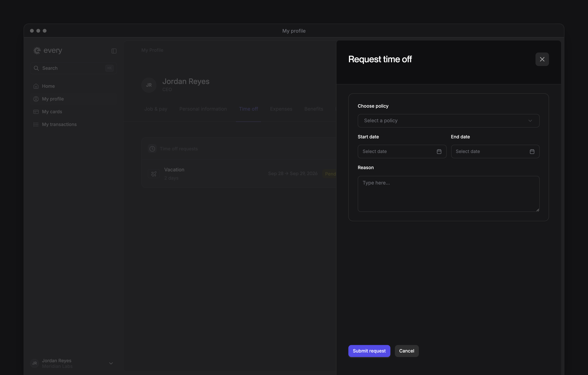588x375 pixels.
Task: Open the Vacation request row
Action: (x=239, y=174)
